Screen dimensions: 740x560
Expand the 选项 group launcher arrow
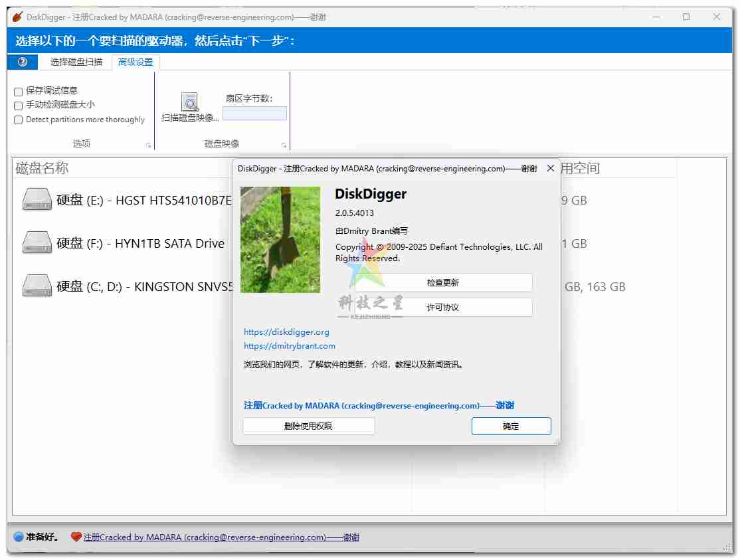[148, 145]
